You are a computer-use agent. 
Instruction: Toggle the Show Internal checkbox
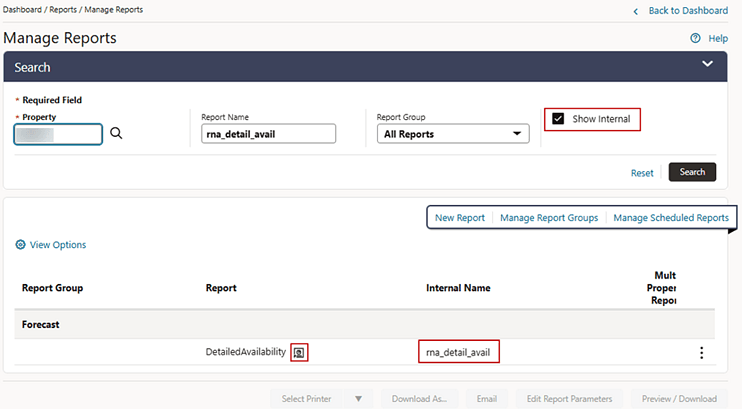558,119
